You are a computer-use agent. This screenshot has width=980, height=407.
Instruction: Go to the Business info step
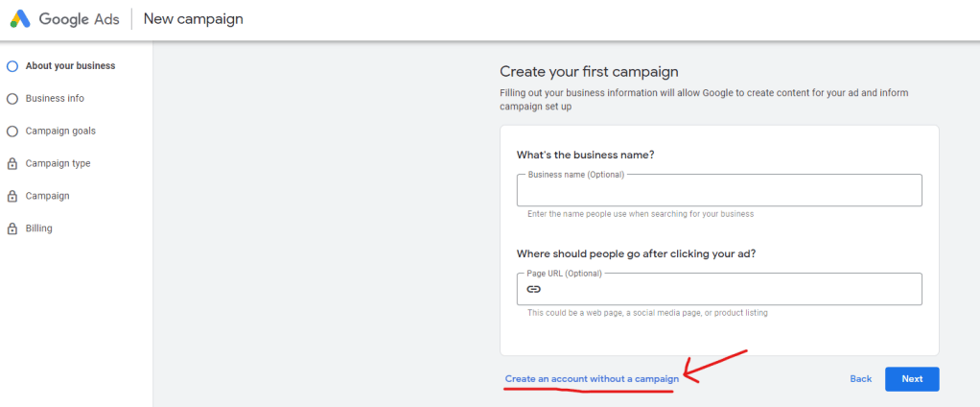pyautogui.click(x=55, y=98)
